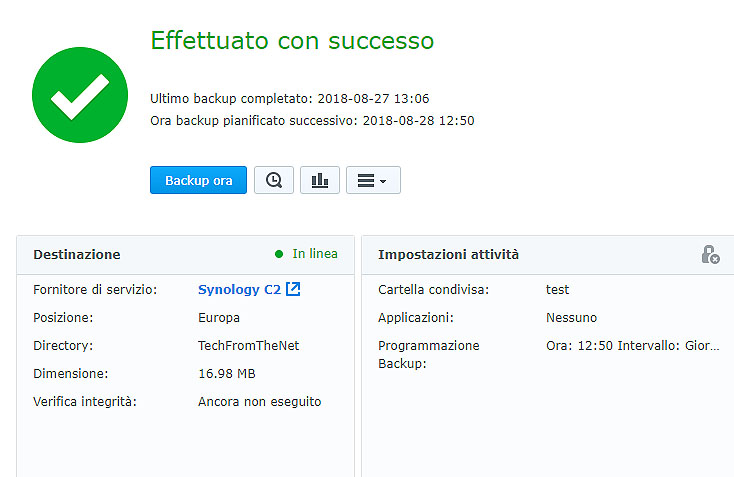Viewport: 734px width, 477px height.
Task: Select the Destinazione panel header
Action: point(77,255)
